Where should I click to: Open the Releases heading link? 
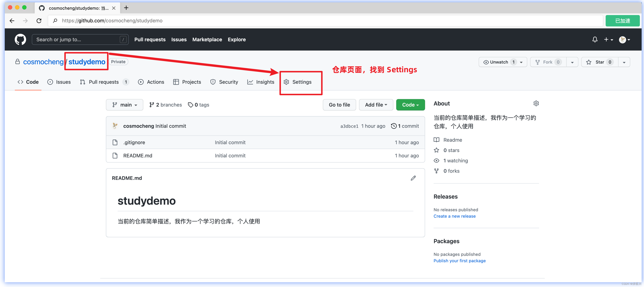[x=445, y=197]
